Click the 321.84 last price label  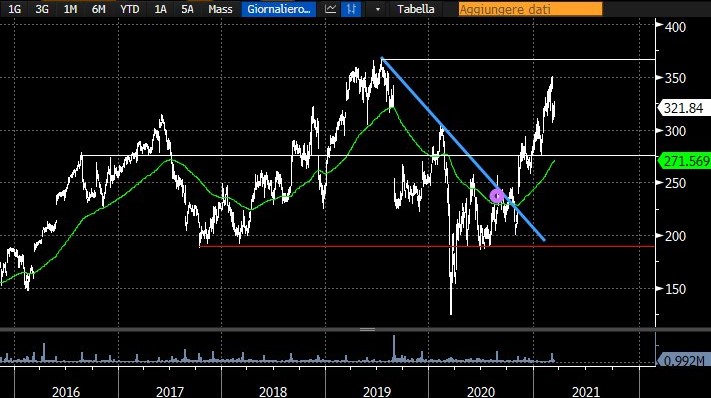[683, 108]
